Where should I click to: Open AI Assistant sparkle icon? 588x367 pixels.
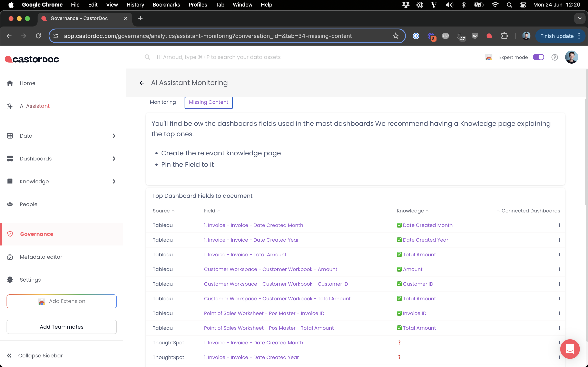click(x=10, y=106)
